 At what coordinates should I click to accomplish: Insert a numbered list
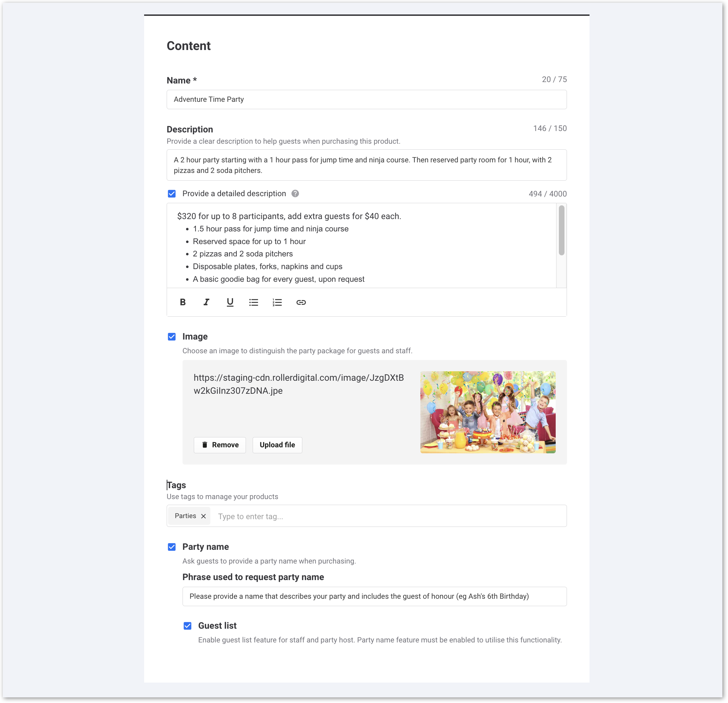277,302
